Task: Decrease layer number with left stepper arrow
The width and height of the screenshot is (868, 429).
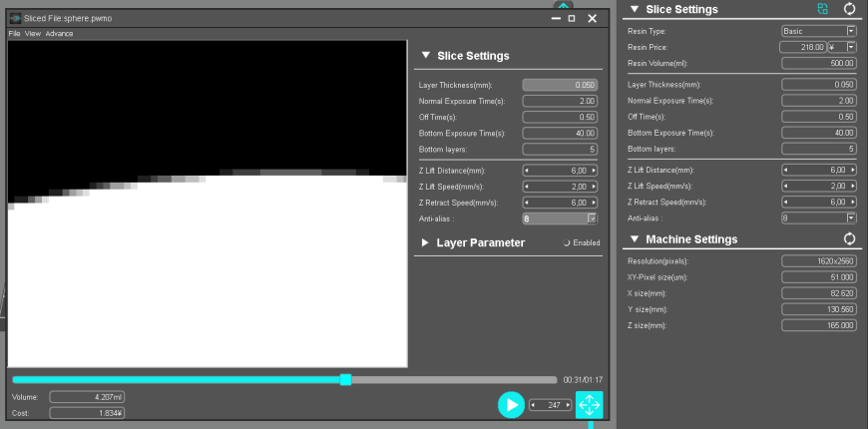Action: pos(533,405)
